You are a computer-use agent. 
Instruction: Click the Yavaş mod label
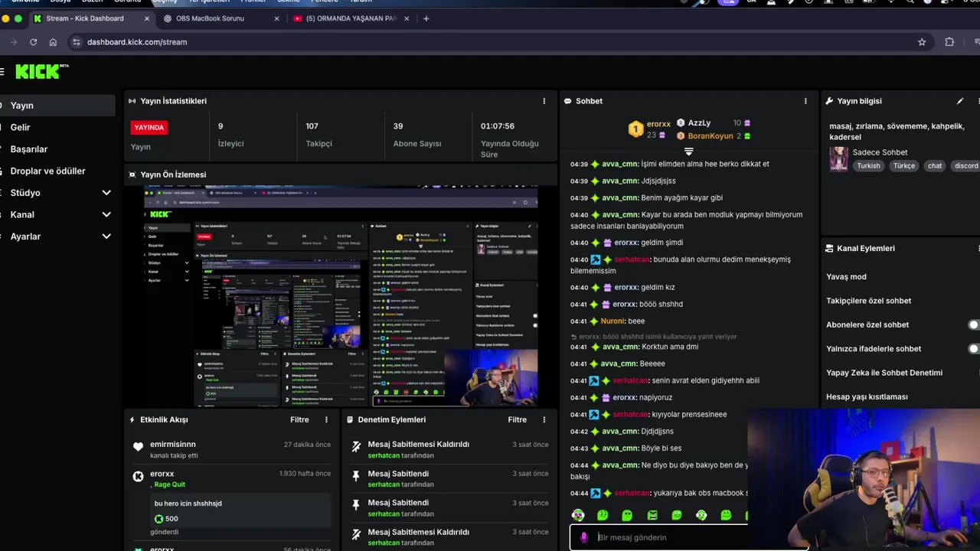click(x=846, y=276)
